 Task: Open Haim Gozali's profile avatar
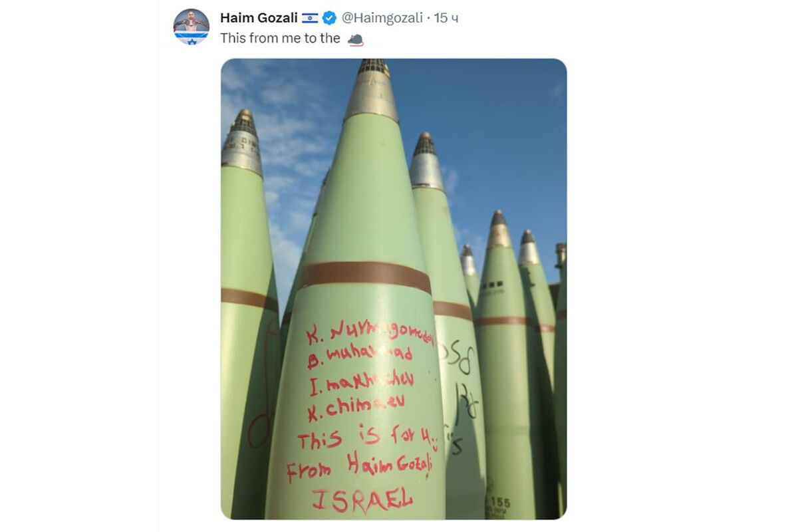click(x=192, y=27)
